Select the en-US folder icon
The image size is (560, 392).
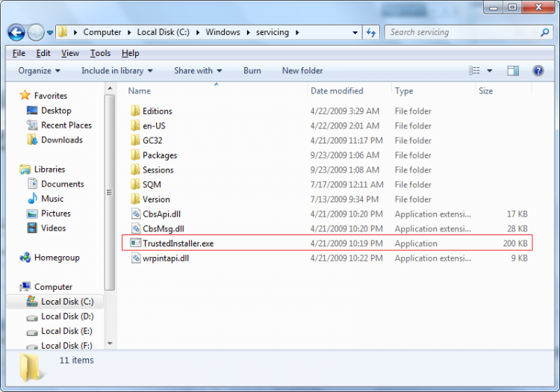[x=135, y=125]
